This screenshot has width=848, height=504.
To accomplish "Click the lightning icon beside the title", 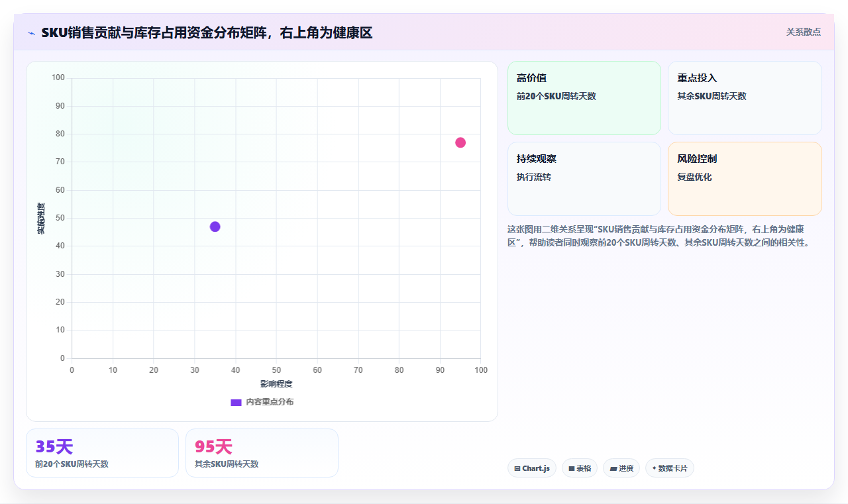I will point(31,33).
